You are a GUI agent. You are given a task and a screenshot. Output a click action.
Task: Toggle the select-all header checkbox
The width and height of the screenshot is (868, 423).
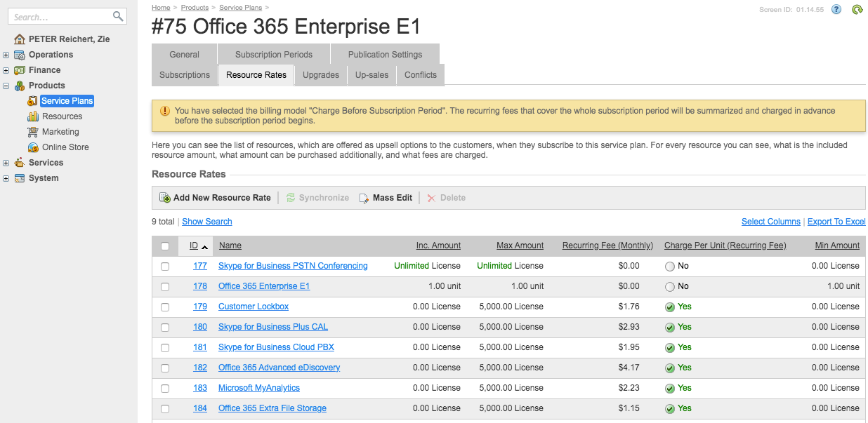pyautogui.click(x=165, y=246)
